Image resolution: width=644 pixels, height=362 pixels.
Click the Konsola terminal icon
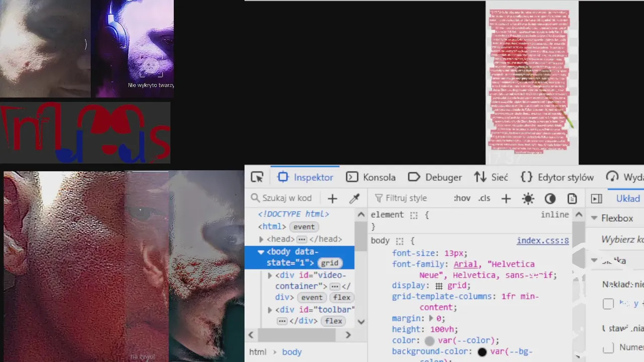pyautogui.click(x=352, y=177)
